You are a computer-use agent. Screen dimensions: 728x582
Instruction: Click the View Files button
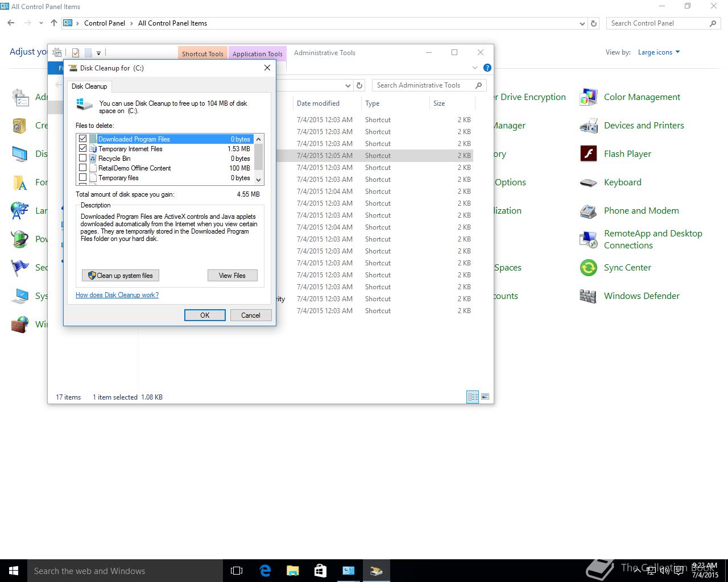point(233,276)
